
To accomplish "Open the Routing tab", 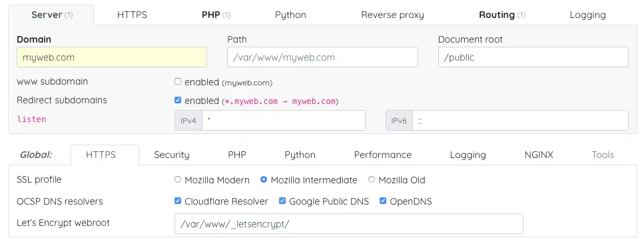I will pos(502,15).
